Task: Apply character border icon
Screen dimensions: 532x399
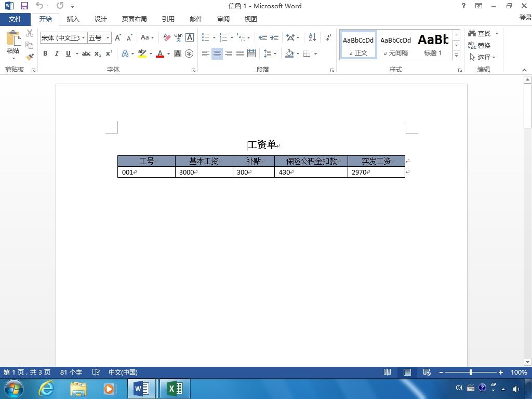Action: coord(190,37)
